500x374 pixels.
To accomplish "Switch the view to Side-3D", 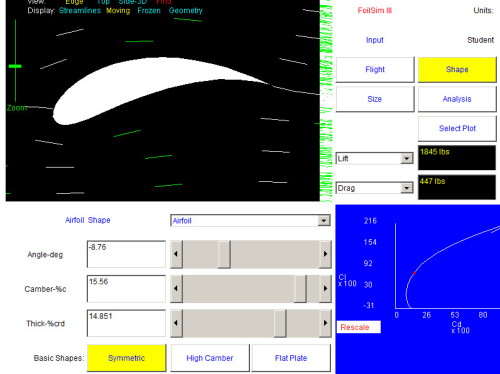I will pyautogui.click(x=133, y=2).
